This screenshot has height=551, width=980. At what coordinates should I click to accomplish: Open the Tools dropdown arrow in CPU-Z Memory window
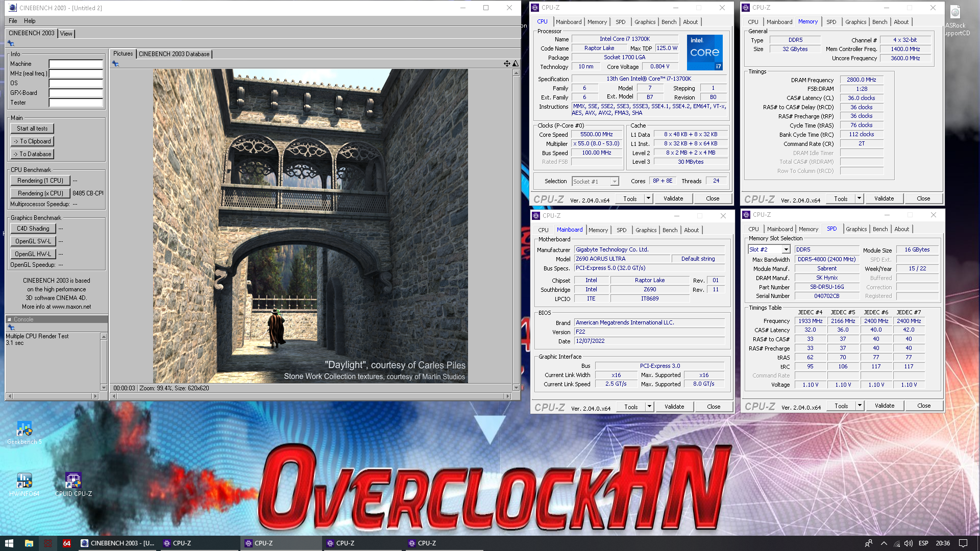click(859, 198)
